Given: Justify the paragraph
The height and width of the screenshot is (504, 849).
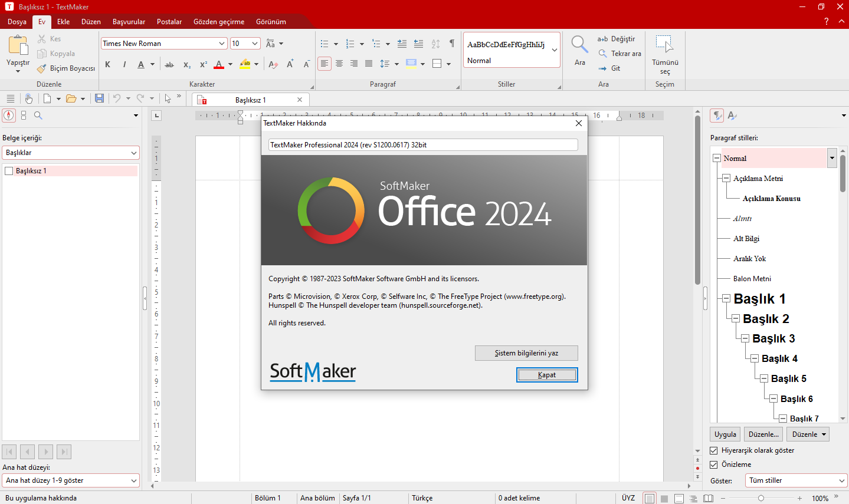Looking at the screenshot, I should [369, 64].
